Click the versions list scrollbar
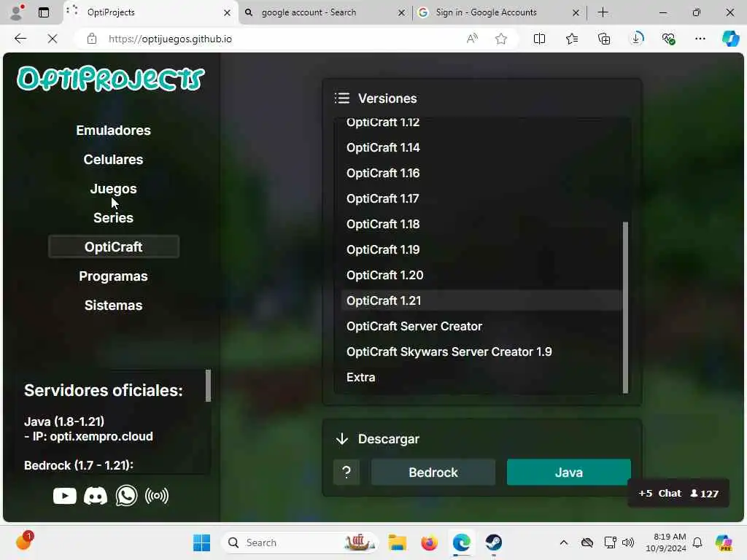This screenshot has width=747, height=560. click(x=625, y=308)
